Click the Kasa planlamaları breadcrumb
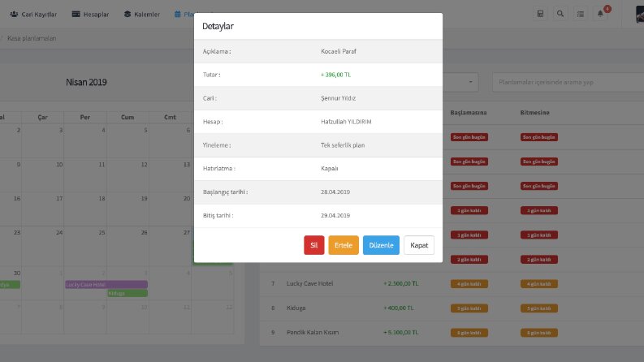The width and height of the screenshot is (644, 362). click(32, 38)
